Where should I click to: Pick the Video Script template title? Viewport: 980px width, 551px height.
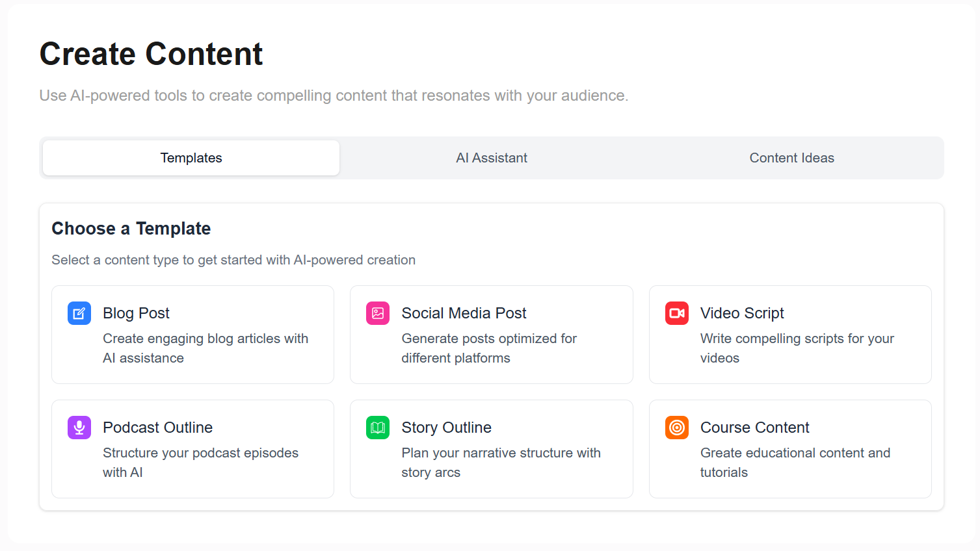click(x=742, y=313)
